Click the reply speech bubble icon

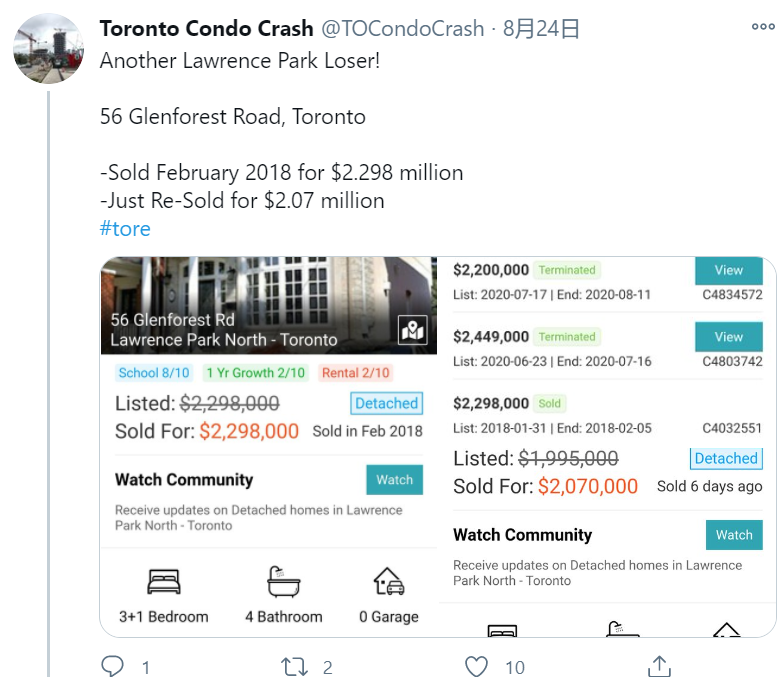click(113, 666)
